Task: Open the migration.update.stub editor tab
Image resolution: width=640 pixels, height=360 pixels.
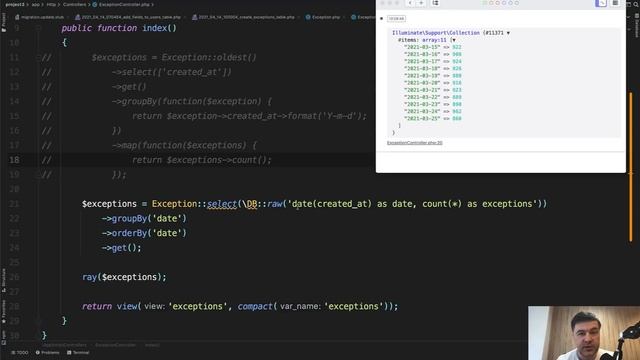Action: click(40, 17)
